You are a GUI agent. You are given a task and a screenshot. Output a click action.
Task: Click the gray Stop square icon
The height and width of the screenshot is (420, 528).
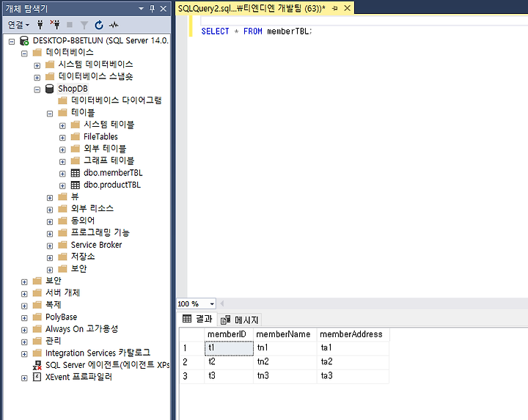70,25
